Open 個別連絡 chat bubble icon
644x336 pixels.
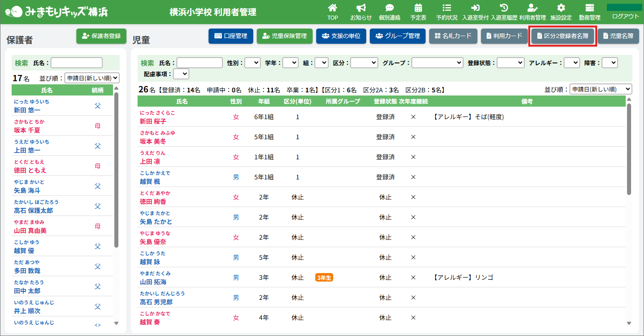389,8
